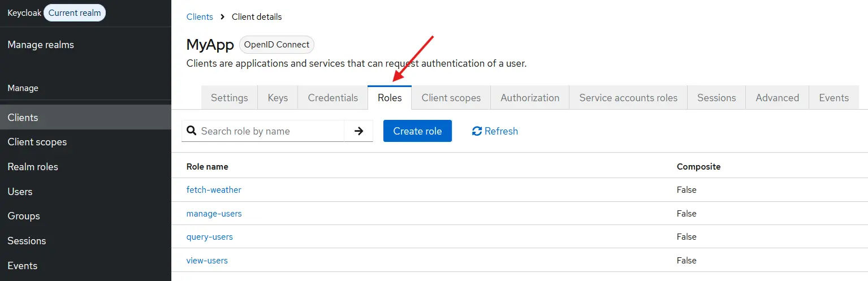The height and width of the screenshot is (281, 868).
Task: Navigate to Clients breadcrumb link
Action: (200, 17)
